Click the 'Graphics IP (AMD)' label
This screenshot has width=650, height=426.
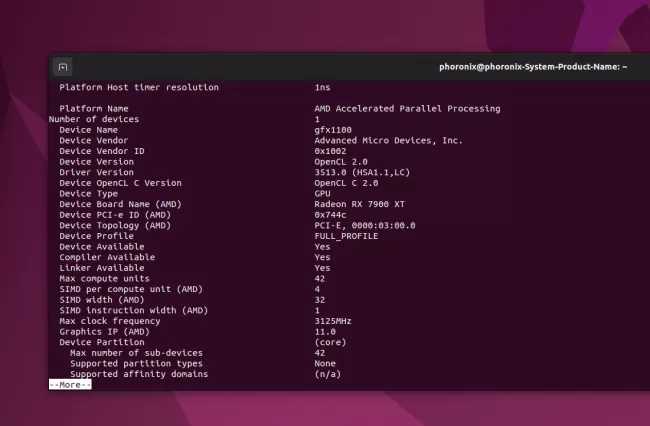click(104, 332)
